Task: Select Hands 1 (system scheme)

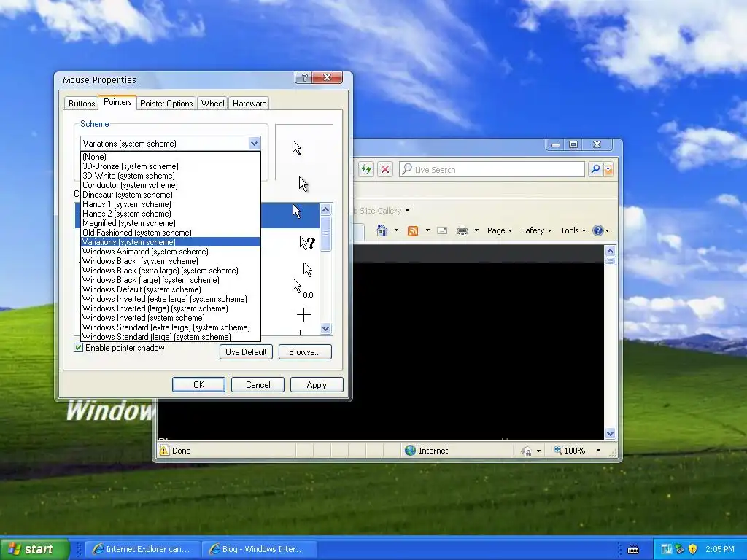Action: (x=171, y=204)
